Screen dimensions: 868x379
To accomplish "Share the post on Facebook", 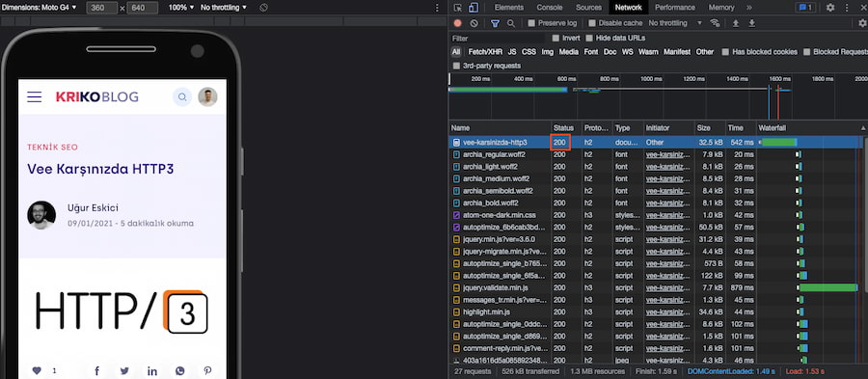I will [96, 370].
